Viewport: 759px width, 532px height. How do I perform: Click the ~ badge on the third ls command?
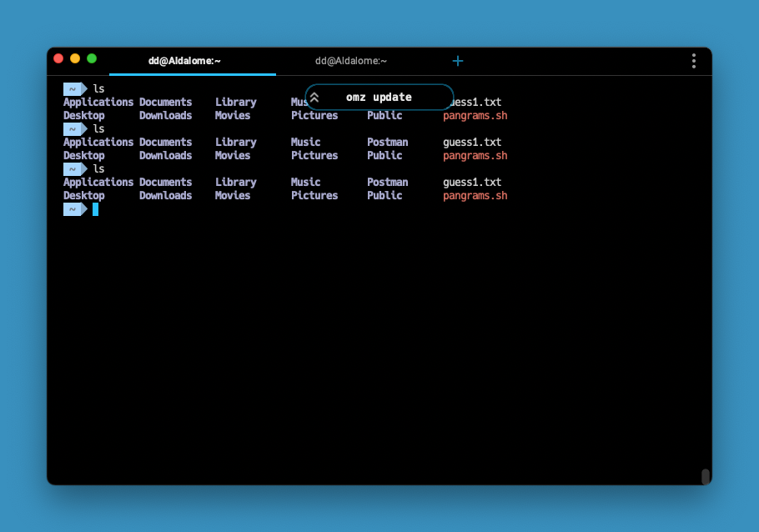click(x=73, y=168)
